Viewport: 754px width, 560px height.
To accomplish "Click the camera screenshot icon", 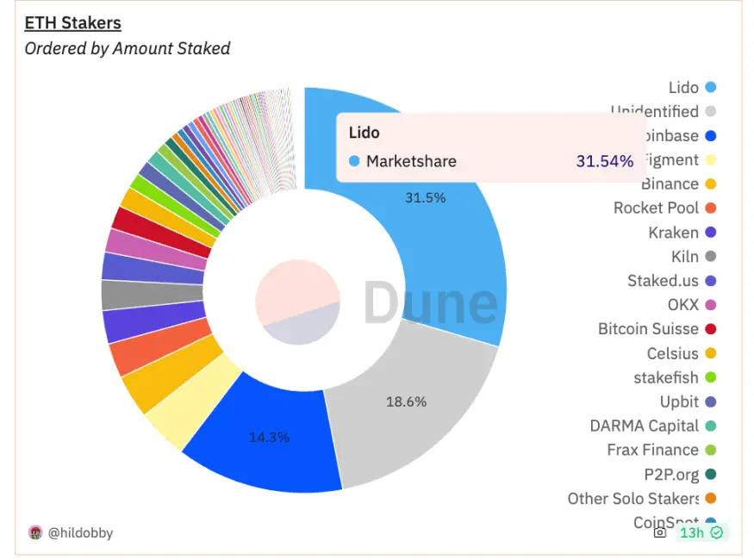I will pyautogui.click(x=660, y=532).
